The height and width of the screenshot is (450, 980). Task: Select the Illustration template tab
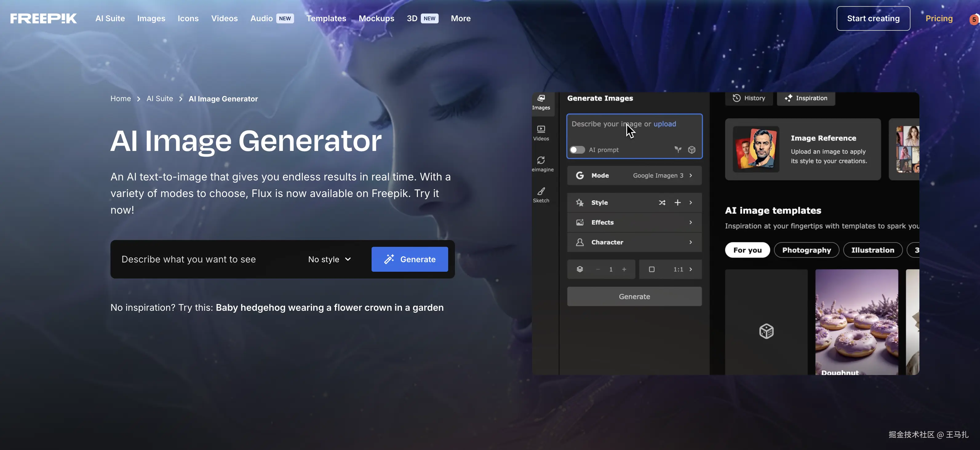(x=873, y=250)
